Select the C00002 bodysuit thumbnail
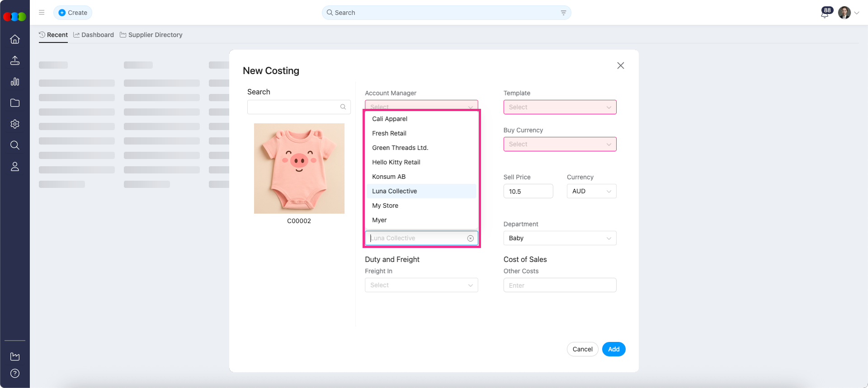This screenshot has width=868, height=388. pyautogui.click(x=299, y=168)
